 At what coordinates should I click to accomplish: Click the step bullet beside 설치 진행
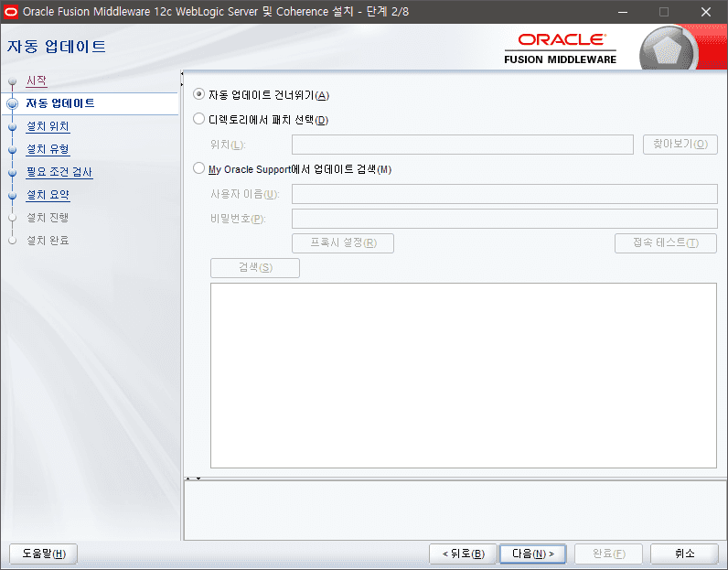pyautogui.click(x=13, y=218)
